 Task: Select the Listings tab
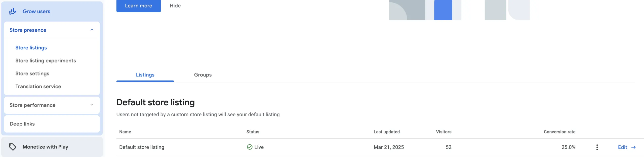pyautogui.click(x=145, y=75)
